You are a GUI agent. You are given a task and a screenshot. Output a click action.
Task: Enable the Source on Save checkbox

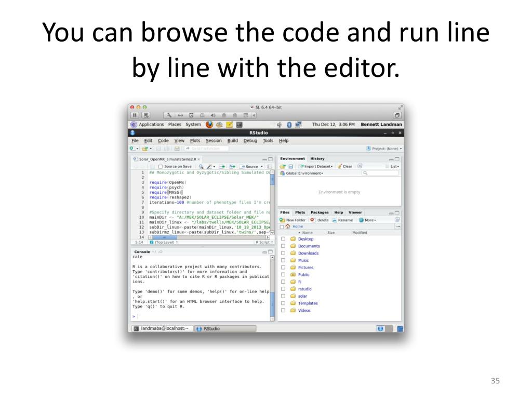click(x=161, y=167)
